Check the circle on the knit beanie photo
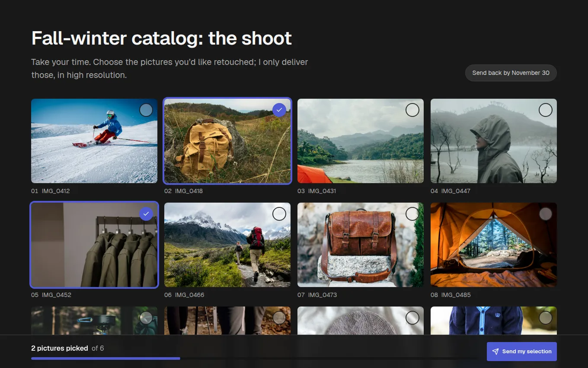588x368 pixels. pyautogui.click(x=412, y=318)
